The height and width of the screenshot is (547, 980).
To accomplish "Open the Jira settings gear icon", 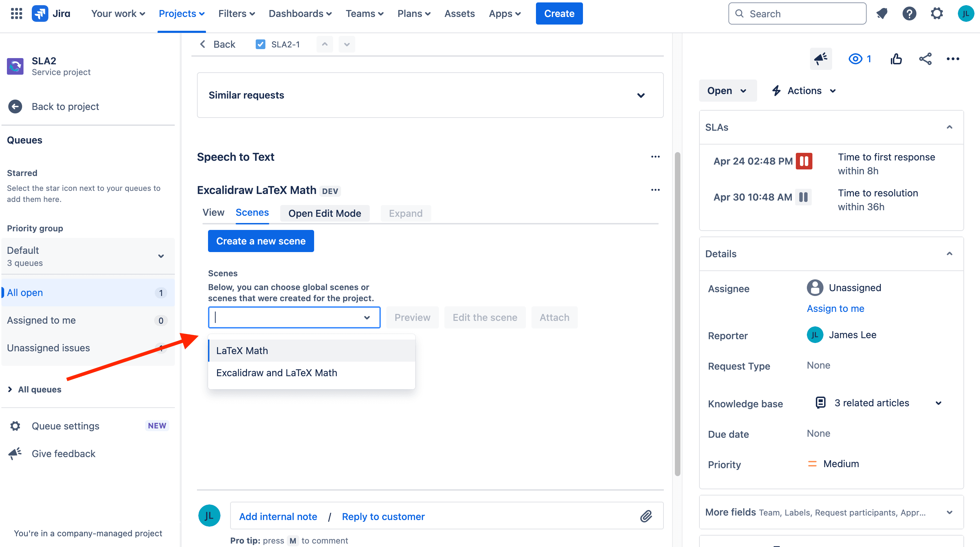I will pos(936,14).
